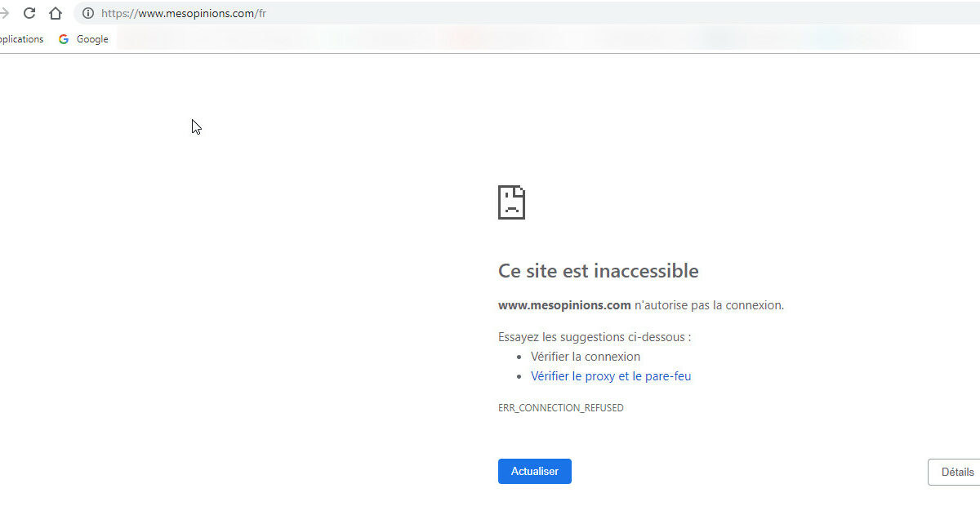
Task: Click the ERR_CONNECTION_REFUSED error code
Action: pos(560,408)
